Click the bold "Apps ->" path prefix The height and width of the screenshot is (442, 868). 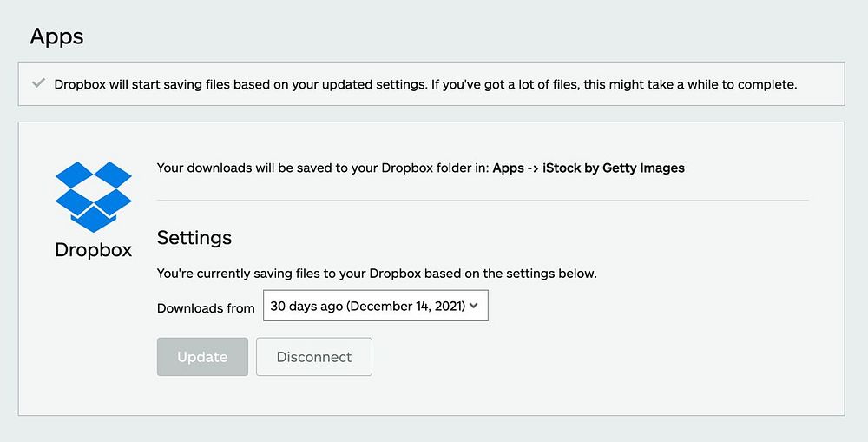[515, 168]
